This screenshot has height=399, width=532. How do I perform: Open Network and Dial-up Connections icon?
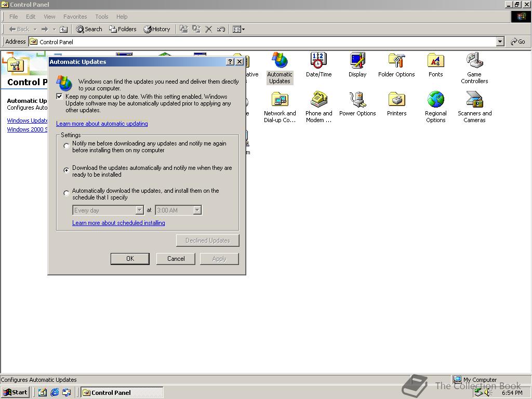click(280, 107)
